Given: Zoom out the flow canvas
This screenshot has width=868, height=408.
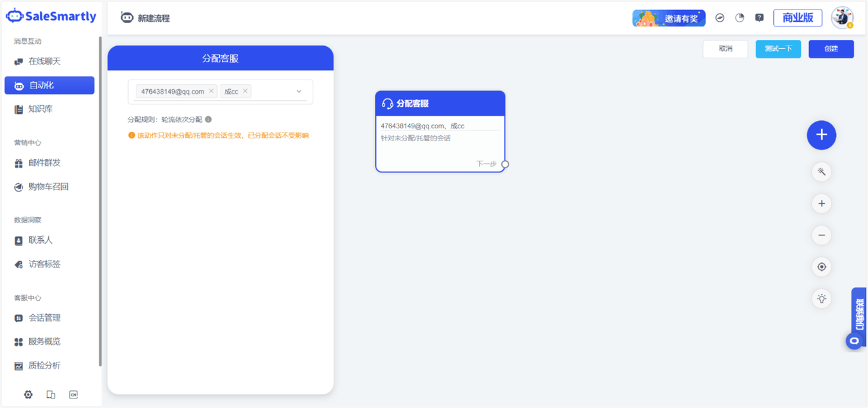Looking at the screenshot, I should [821, 236].
